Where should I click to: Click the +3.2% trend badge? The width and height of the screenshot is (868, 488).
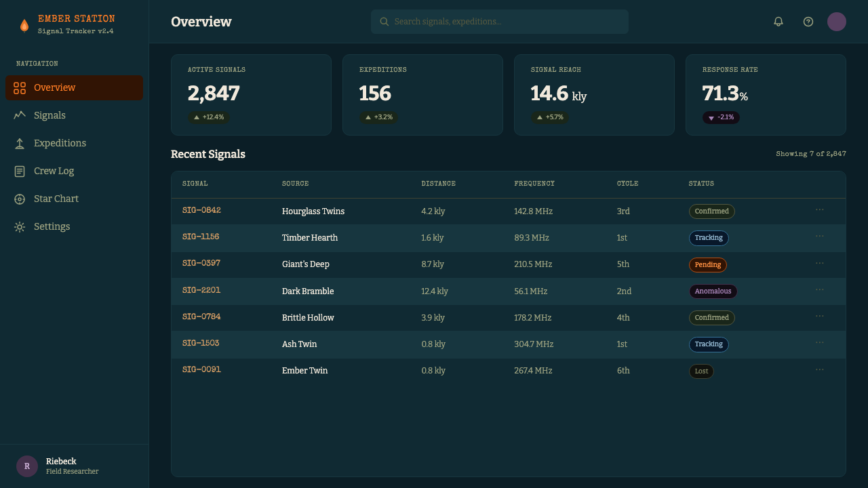pyautogui.click(x=379, y=117)
